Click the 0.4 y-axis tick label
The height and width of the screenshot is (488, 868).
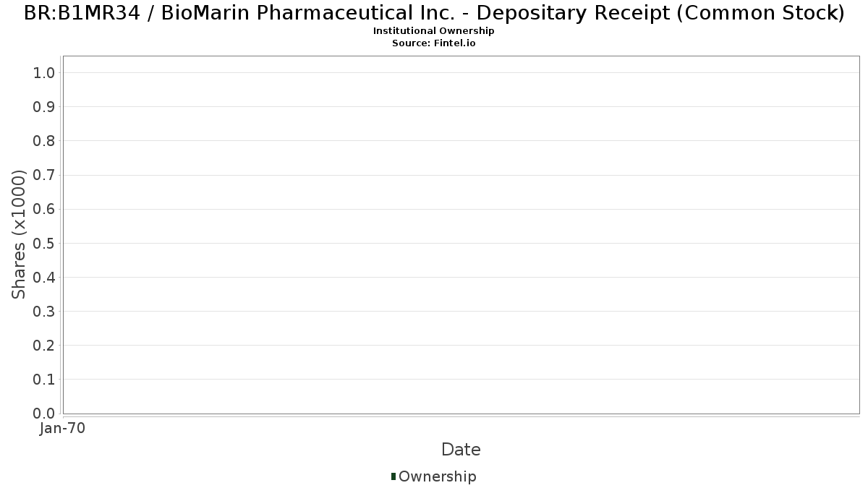(44, 277)
